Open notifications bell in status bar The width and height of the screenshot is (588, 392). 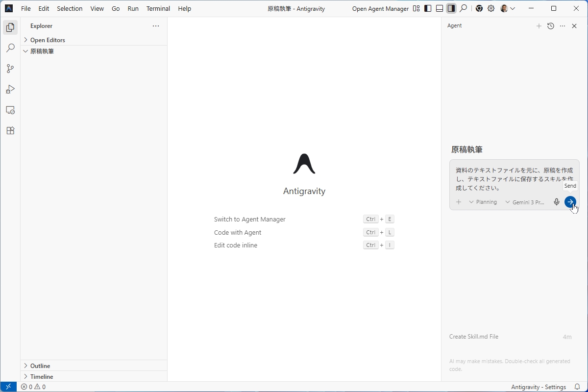[577, 387]
